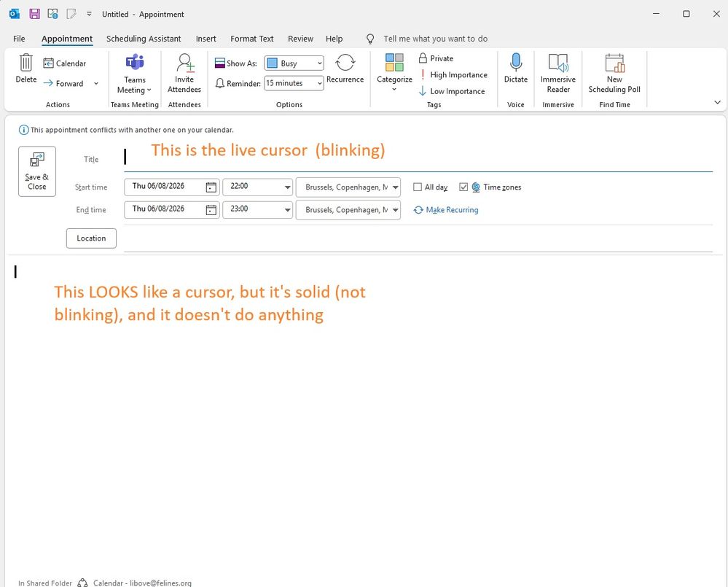The width and height of the screenshot is (728, 587).
Task: Open start time zone dropdown
Action: (x=395, y=187)
